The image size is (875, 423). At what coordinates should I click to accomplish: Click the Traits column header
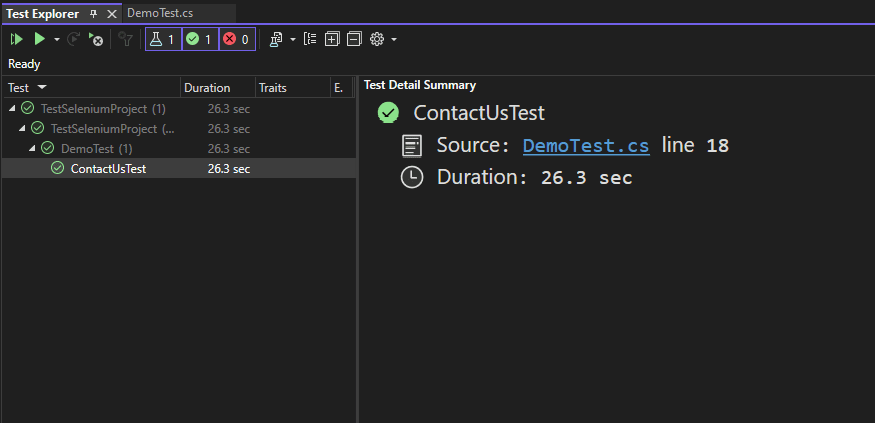coord(293,88)
